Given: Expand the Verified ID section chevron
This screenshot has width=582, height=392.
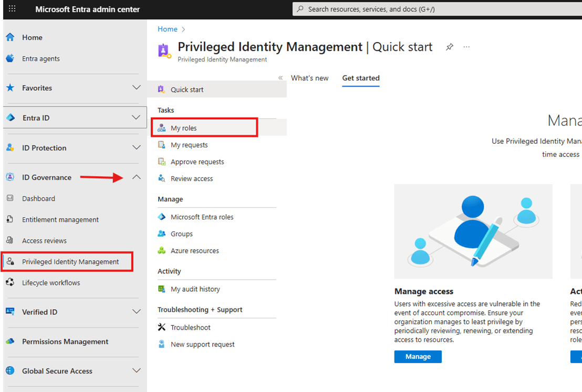Looking at the screenshot, I should pyautogui.click(x=137, y=312).
